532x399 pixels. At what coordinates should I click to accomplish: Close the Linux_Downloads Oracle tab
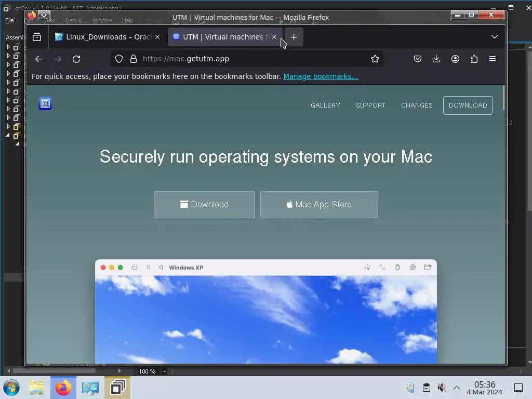[x=157, y=37]
